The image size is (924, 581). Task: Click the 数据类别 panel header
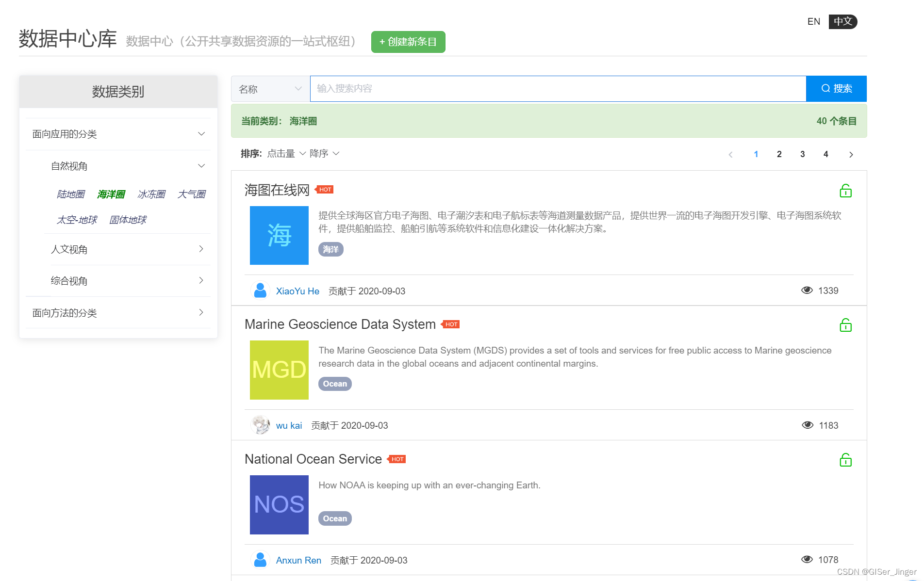pos(118,92)
